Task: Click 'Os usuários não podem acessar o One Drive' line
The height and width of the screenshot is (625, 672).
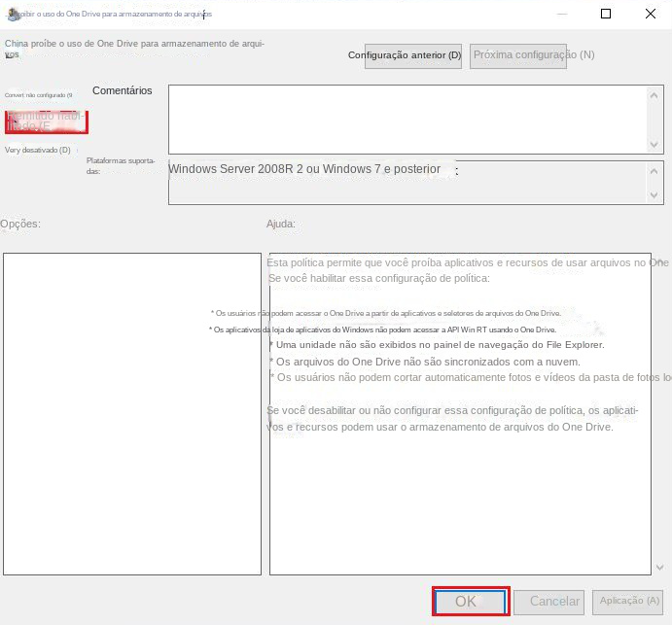Action: click(386, 313)
